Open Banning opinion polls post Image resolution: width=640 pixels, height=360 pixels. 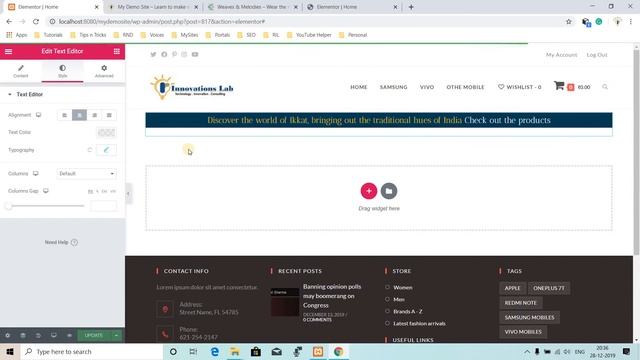click(x=332, y=296)
